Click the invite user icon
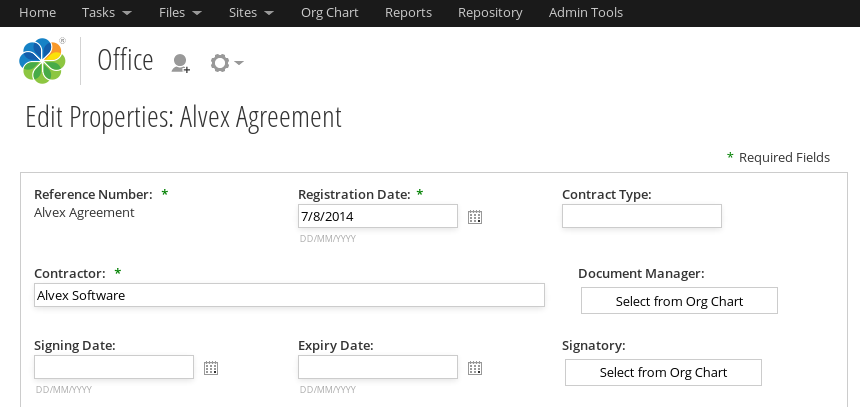The width and height of the screenshot is (860, 407). tap(180, 63)
